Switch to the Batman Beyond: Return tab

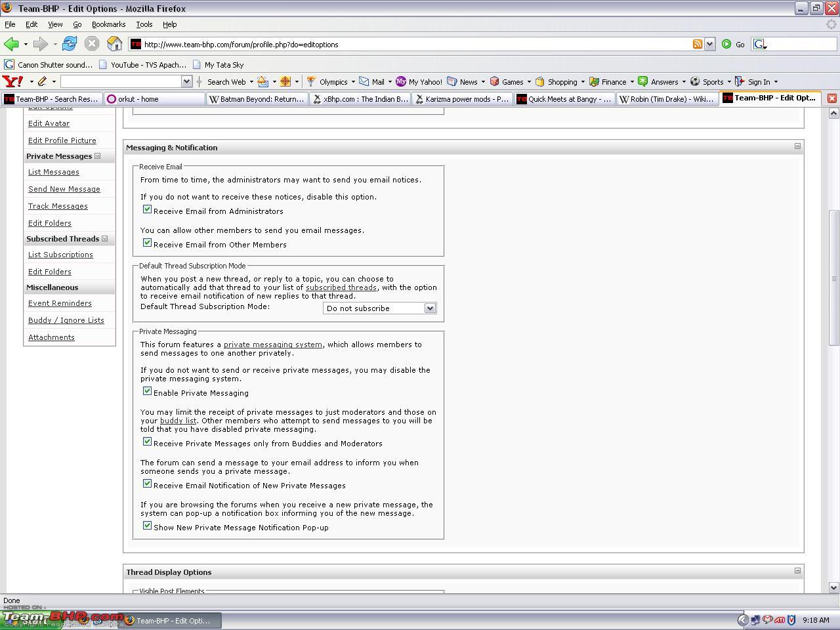(x=257, y=98)
